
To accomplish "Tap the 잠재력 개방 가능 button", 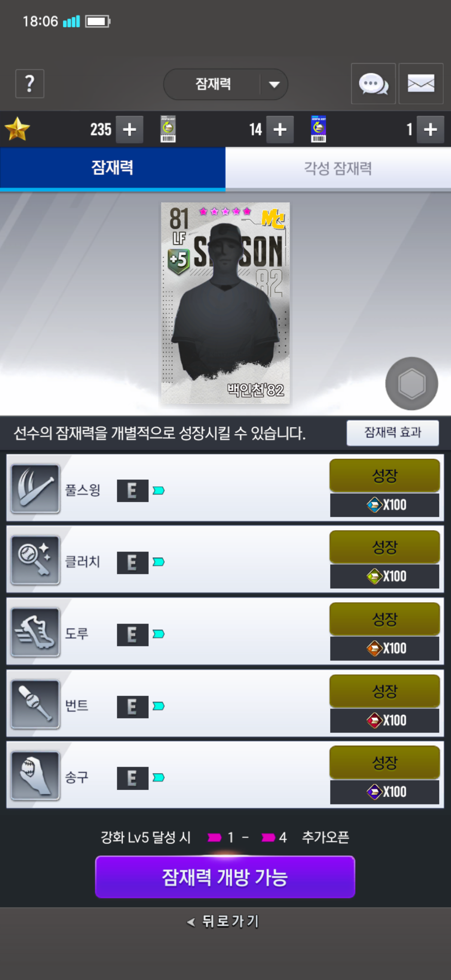I will pyautogui.click(x=225, y=877).
